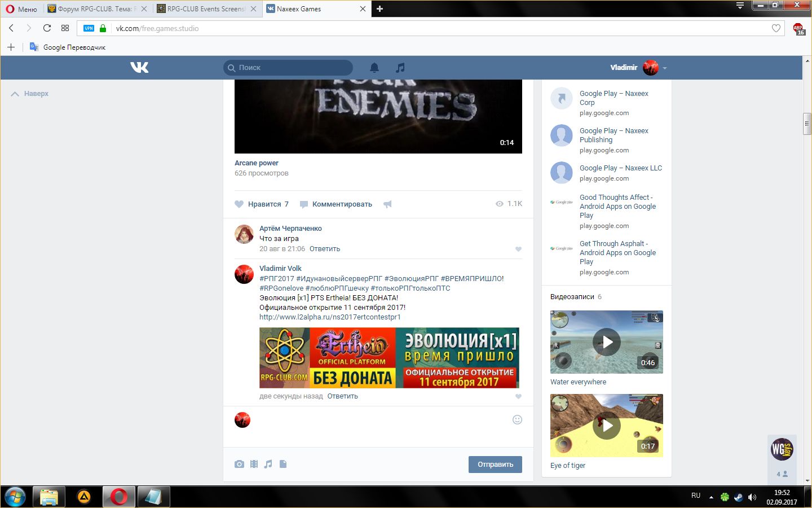
Task: Open Vladimir profile avatar in header
Action: [x=651, y=68]
